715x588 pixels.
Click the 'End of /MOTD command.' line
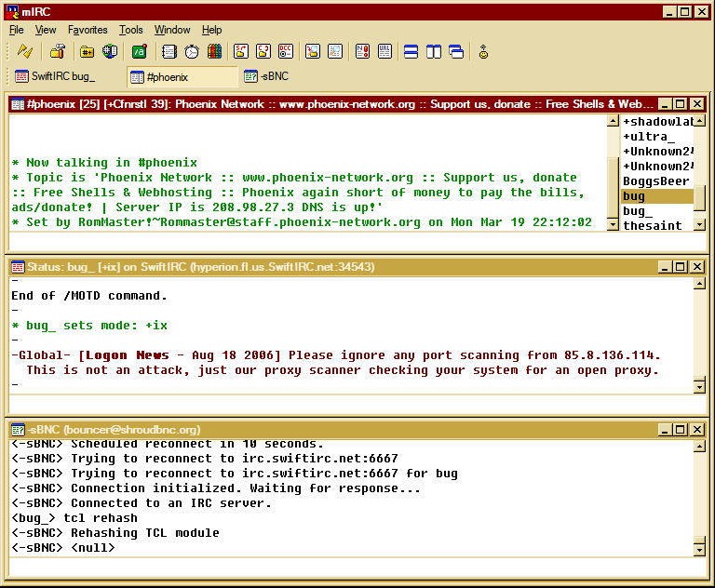coord(89,296)
